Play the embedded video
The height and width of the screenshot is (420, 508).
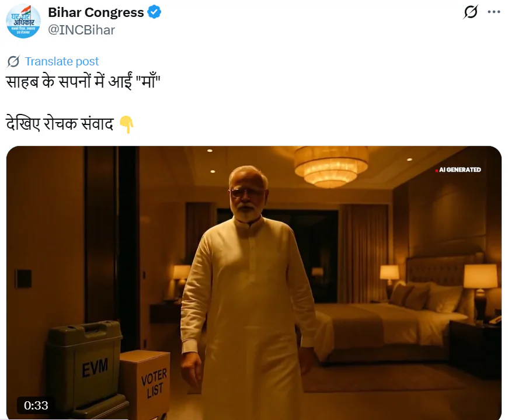pos(254,283)
